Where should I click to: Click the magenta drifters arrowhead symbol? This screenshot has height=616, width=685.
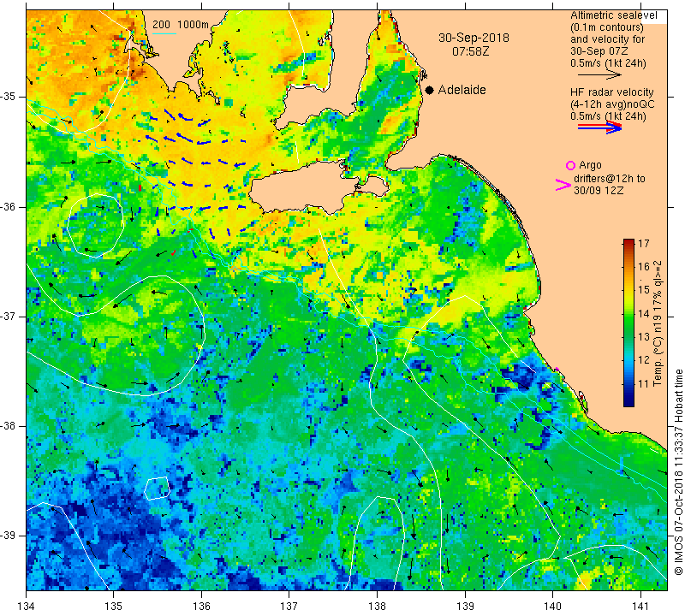563,185
